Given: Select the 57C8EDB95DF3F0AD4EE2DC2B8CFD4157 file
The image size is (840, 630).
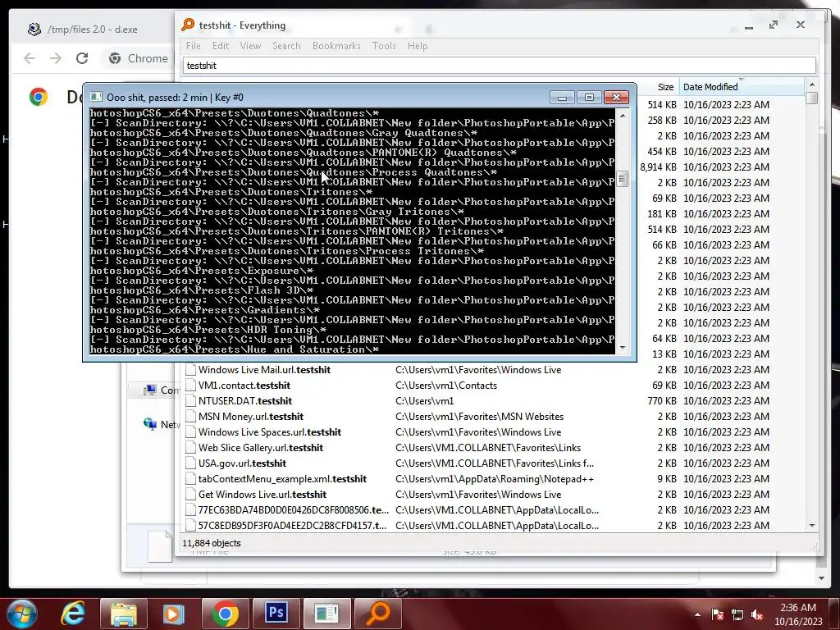Looking at the screenshot, I should point(292,525).
